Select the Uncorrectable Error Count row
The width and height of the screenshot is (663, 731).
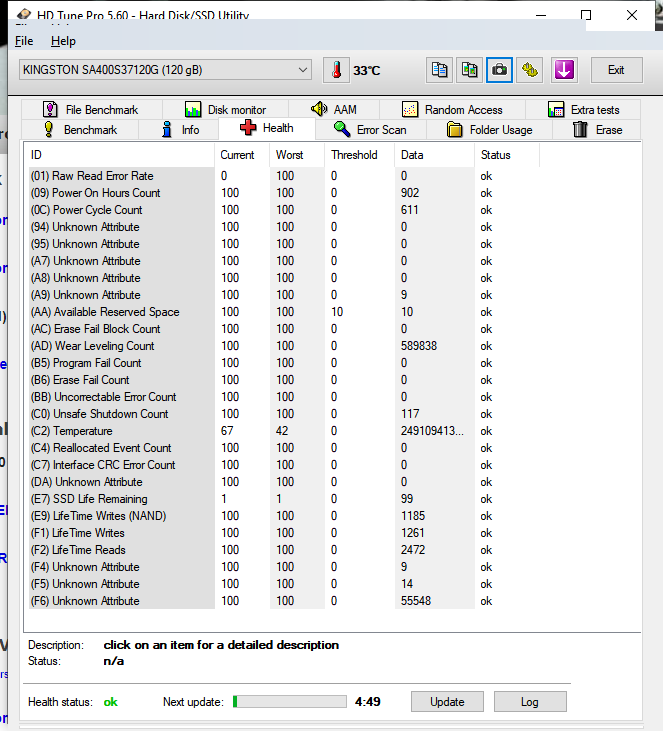click(284, 397)
